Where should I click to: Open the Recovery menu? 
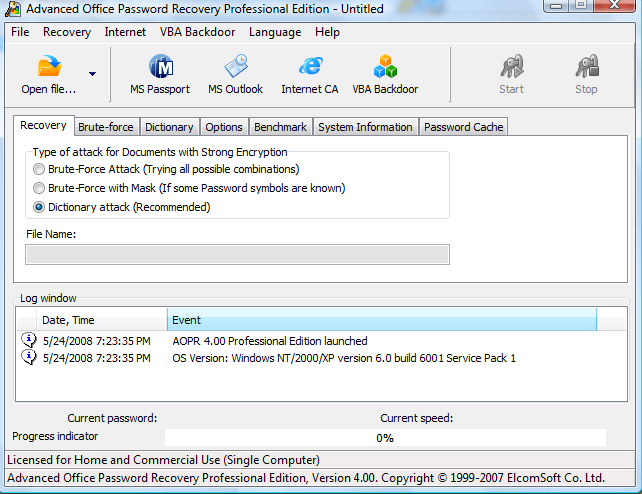[67, 32]
